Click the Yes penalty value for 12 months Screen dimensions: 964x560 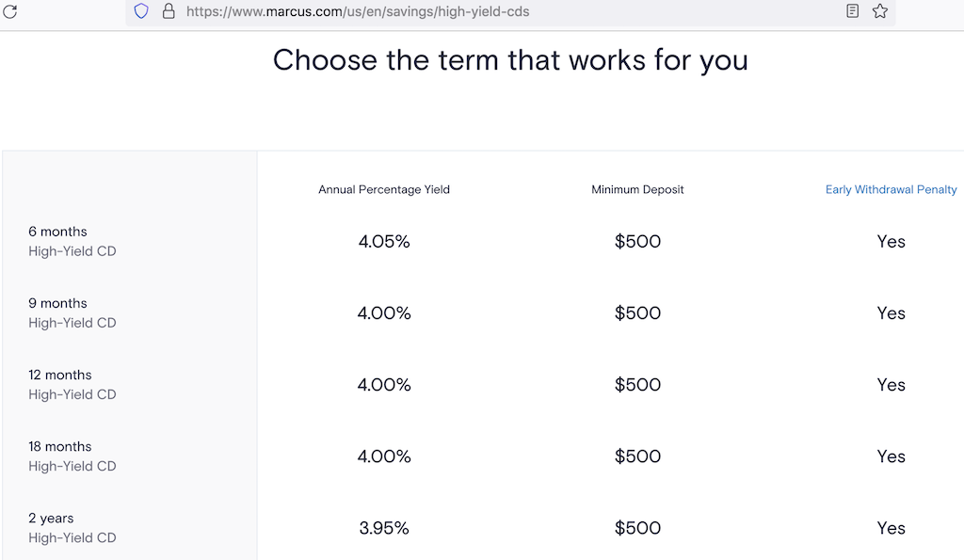891,385
